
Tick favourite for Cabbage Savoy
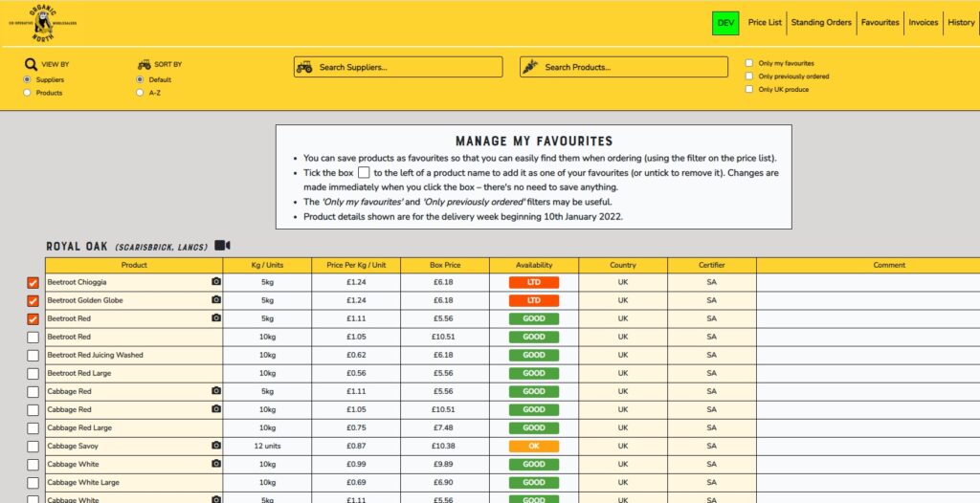[33, 447]
